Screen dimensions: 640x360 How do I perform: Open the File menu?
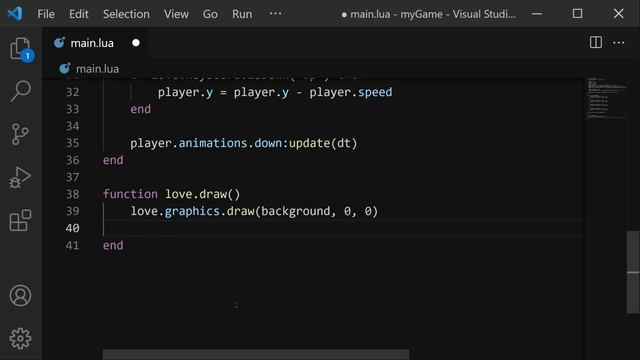click(x=46, y=14)
